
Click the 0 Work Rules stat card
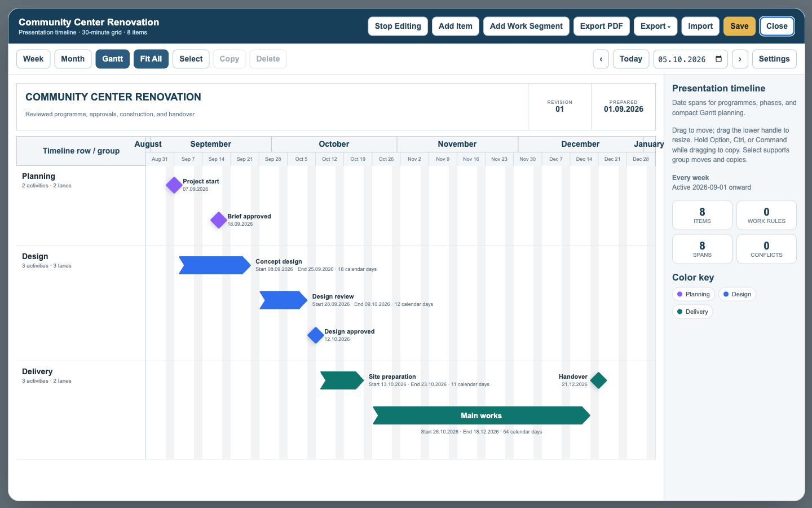[766, 215]
